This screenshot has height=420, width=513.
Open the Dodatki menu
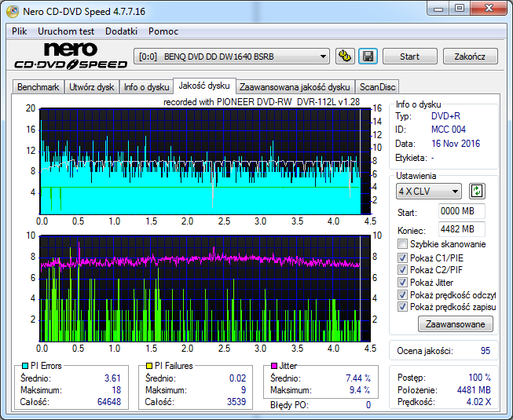pyautogui.click(x=121, y=31)
